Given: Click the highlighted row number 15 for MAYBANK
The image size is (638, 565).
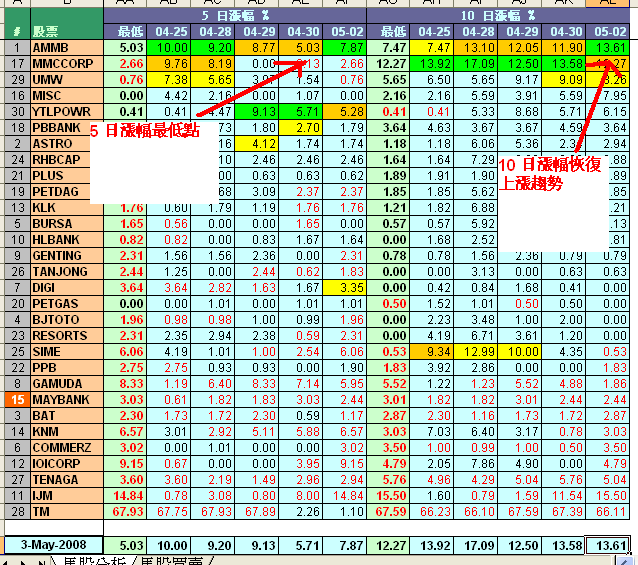Looking at the screenshot, I should [x=16, y=400].
